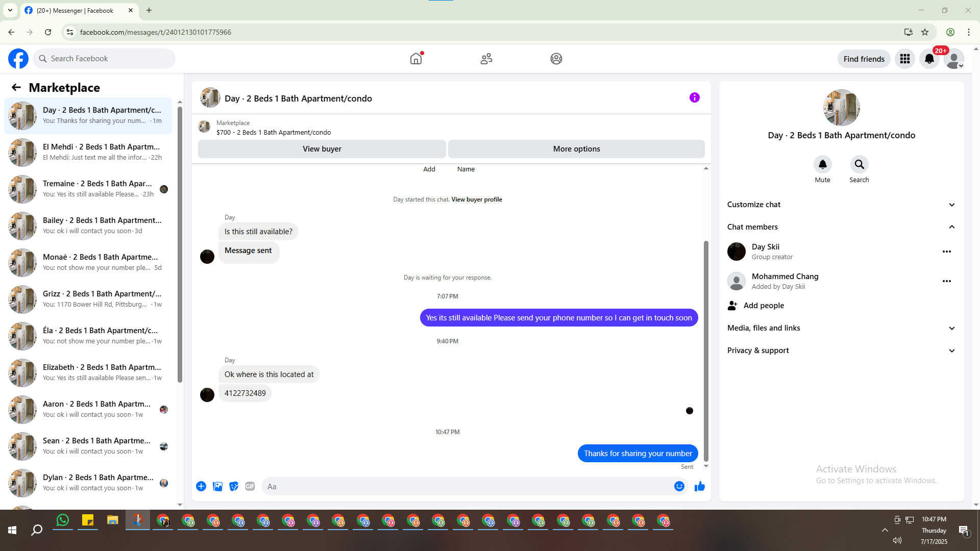Open Dylan conversation
Viewport: 980px width, 551px height.
pos(88,483)
